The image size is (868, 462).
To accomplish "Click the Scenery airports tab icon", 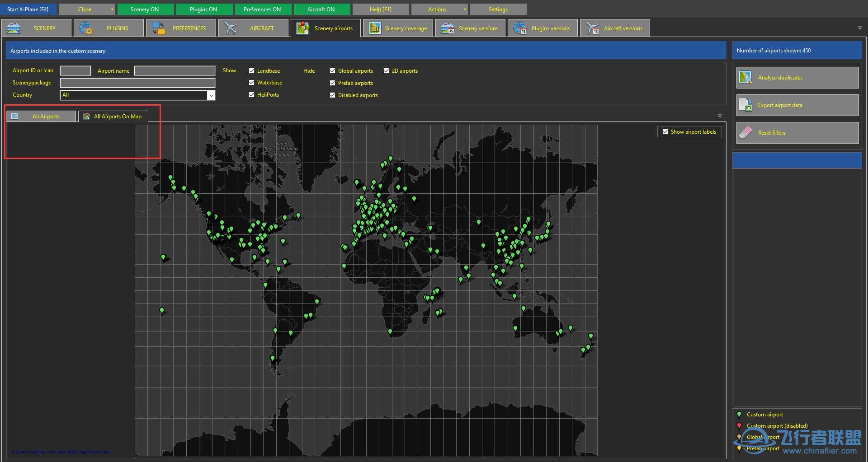I will point(303,28).
